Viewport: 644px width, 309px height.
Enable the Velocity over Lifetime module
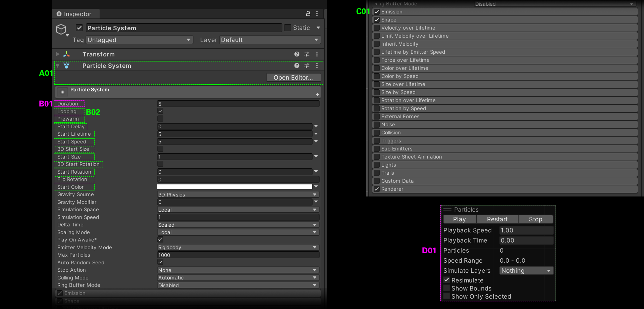point(377,28)
